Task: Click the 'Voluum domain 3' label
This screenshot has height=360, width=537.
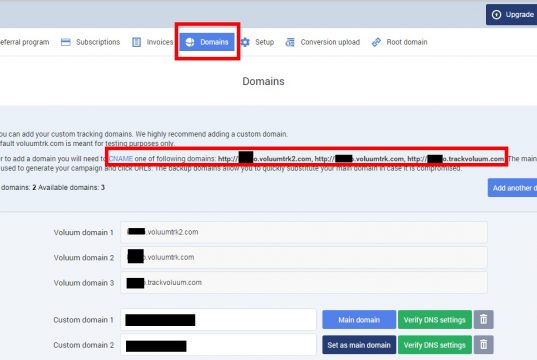Action: pyautogui.click(x=84, y=283)
